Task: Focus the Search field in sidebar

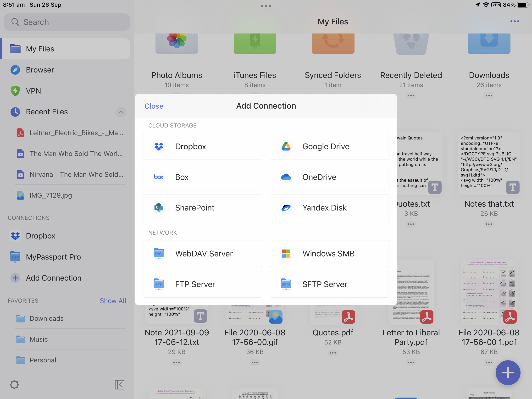Action: 67,22
